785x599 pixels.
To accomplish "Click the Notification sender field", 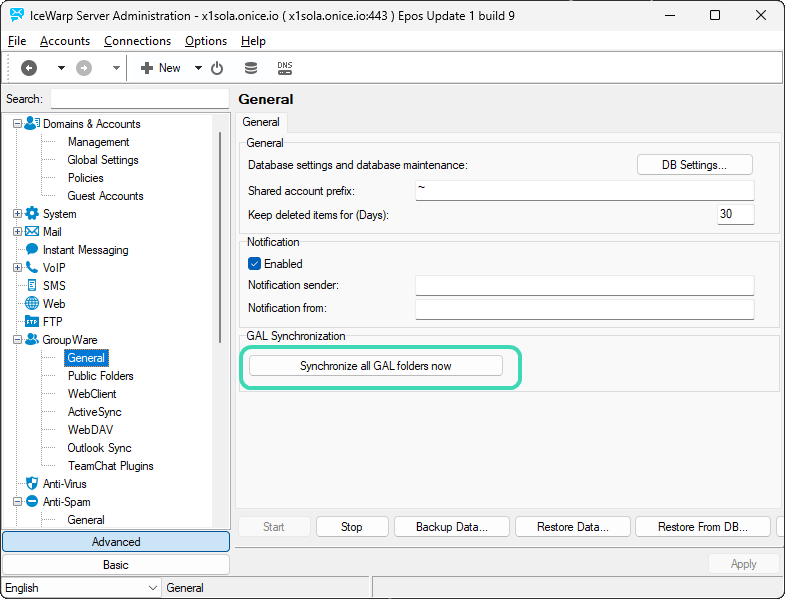I will pyautogui.click(x=585, y=285).
